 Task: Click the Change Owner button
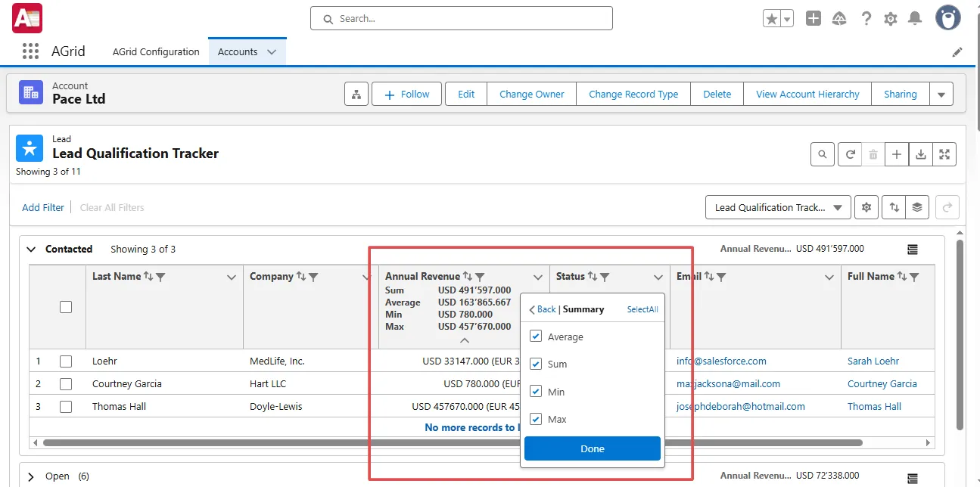coord(532,95)
